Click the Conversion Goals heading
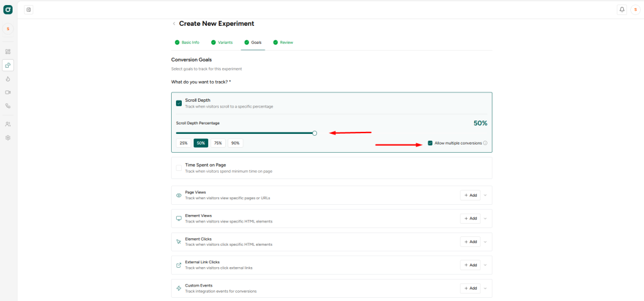The width and height of the screenshot is (644, 301). (191, 60)
